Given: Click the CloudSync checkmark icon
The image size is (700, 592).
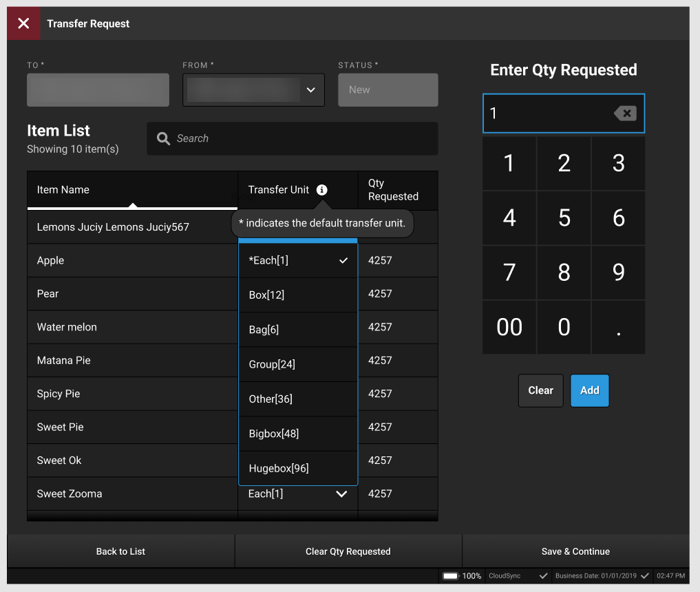Looking at the screenshot, I should pyautogui.click(x=543, y=575).
